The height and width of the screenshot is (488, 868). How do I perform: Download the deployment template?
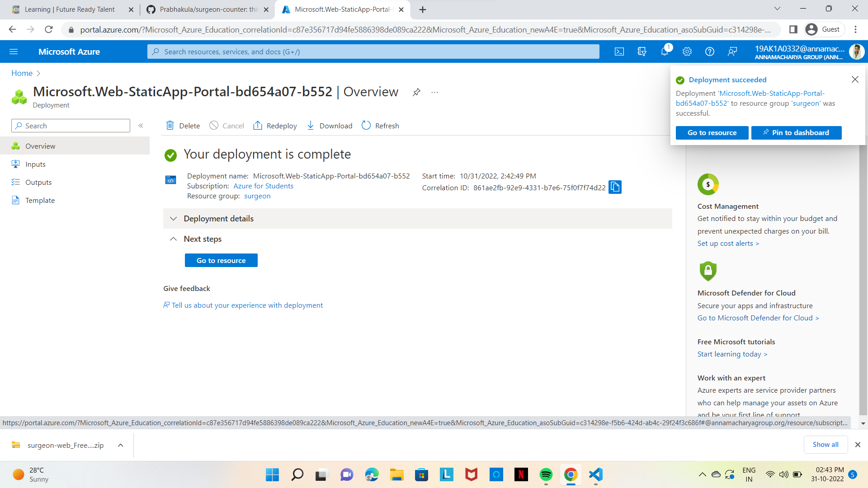(329, 126)
